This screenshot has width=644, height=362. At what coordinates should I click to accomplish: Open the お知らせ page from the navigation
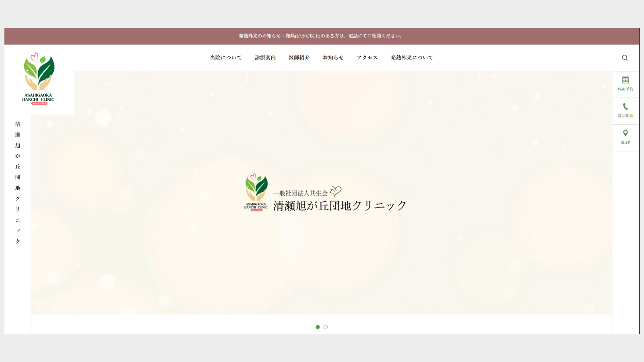point(333,58)
